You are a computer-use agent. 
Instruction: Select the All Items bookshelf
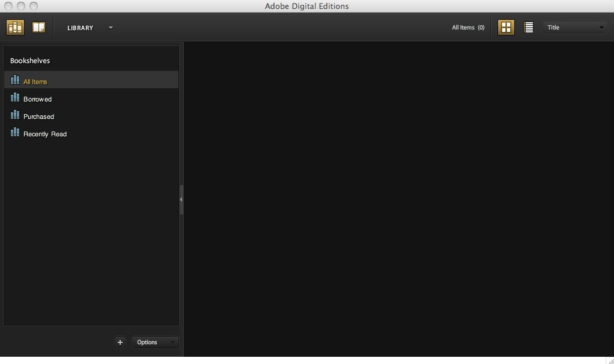click(91, 80)
